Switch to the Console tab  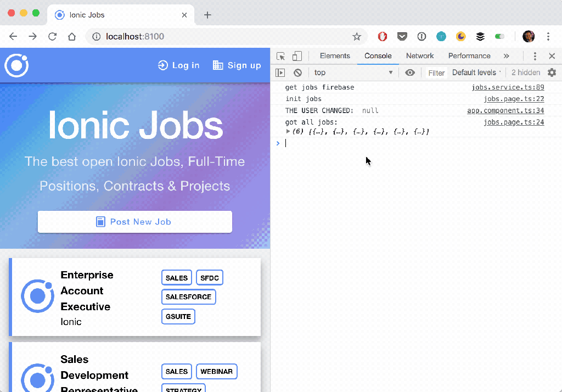pos(378,56)
